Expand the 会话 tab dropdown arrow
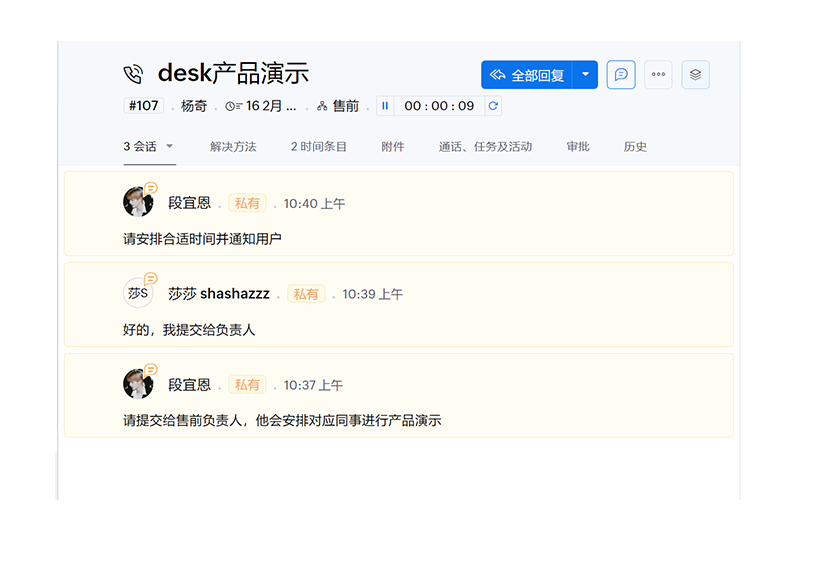Viewport: 828px width, 586px height. [x=170, y=146]
